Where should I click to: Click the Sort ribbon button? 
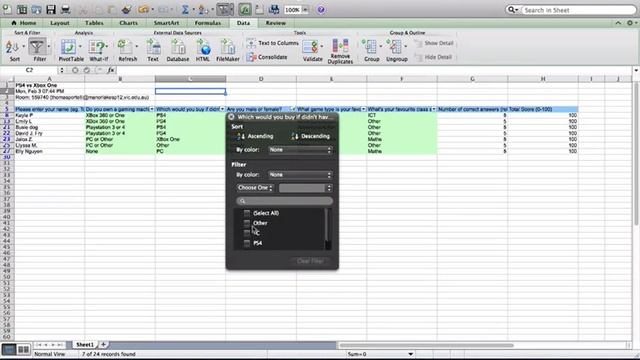pos(12,51)
